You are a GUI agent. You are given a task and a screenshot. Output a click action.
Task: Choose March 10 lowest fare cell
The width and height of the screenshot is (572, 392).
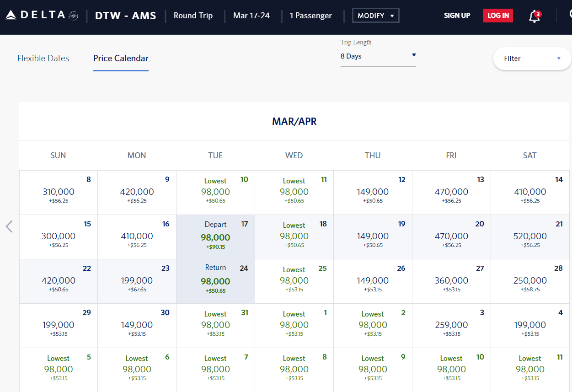point(215,192)
